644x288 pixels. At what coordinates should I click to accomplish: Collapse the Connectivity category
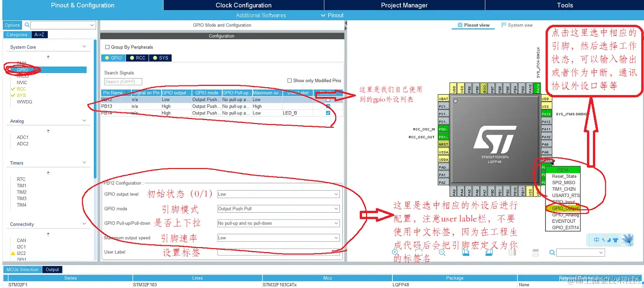[84, 224]
